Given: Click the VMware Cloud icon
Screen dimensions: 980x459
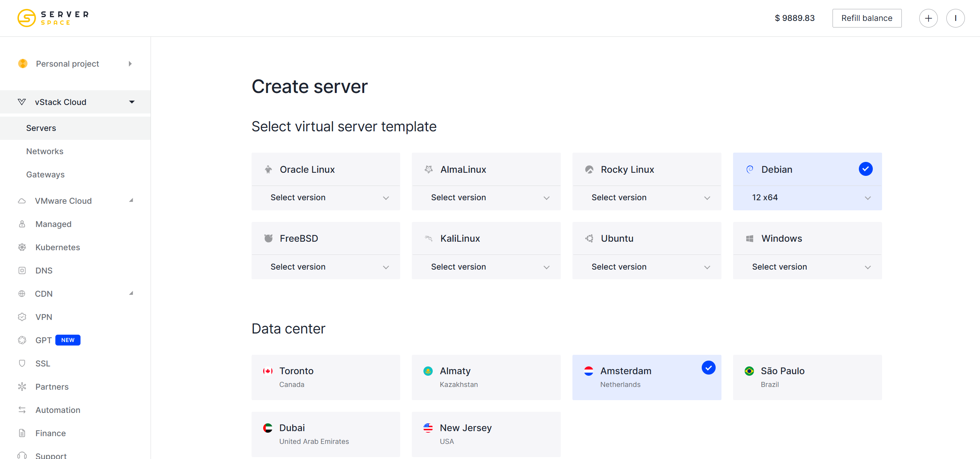Looking at the screenshot, I should point(22,201).
